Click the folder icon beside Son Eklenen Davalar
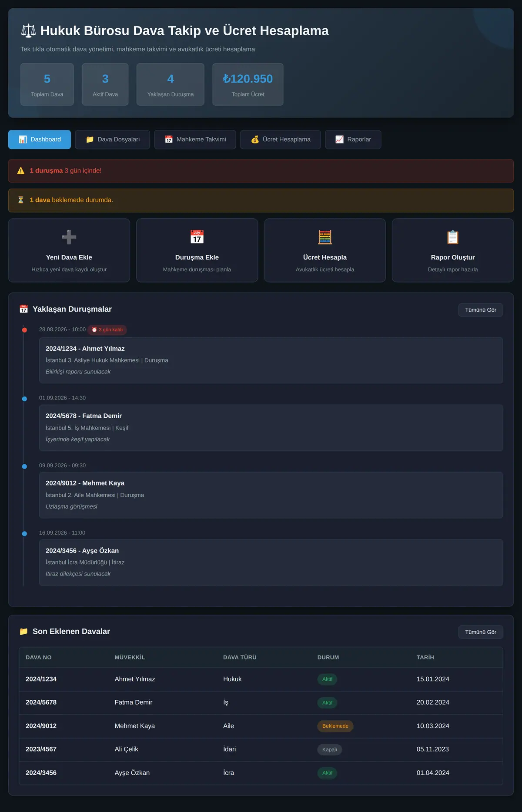The height and width of the screenshot is (812, 522). [23, 631]
